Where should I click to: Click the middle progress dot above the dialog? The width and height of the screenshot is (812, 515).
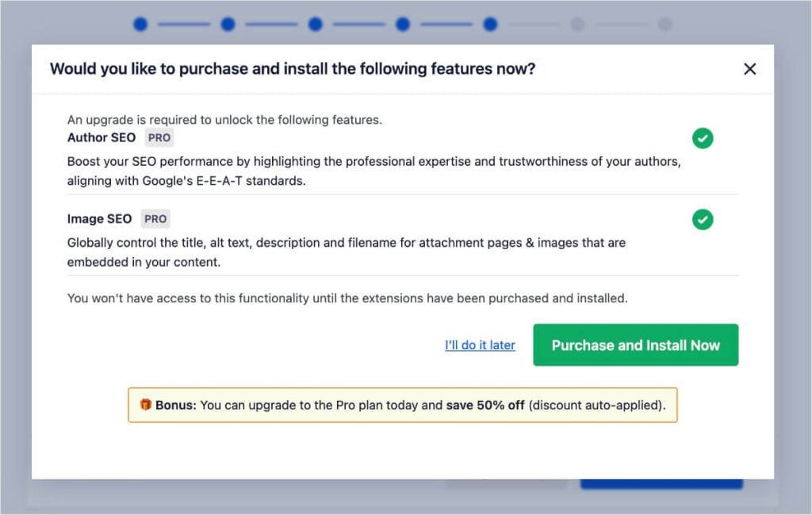403,24
